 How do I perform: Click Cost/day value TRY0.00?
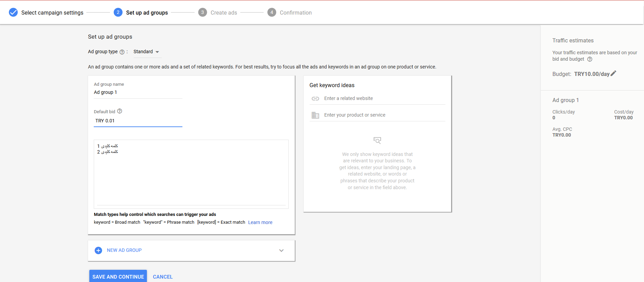[x=623, y=118]
